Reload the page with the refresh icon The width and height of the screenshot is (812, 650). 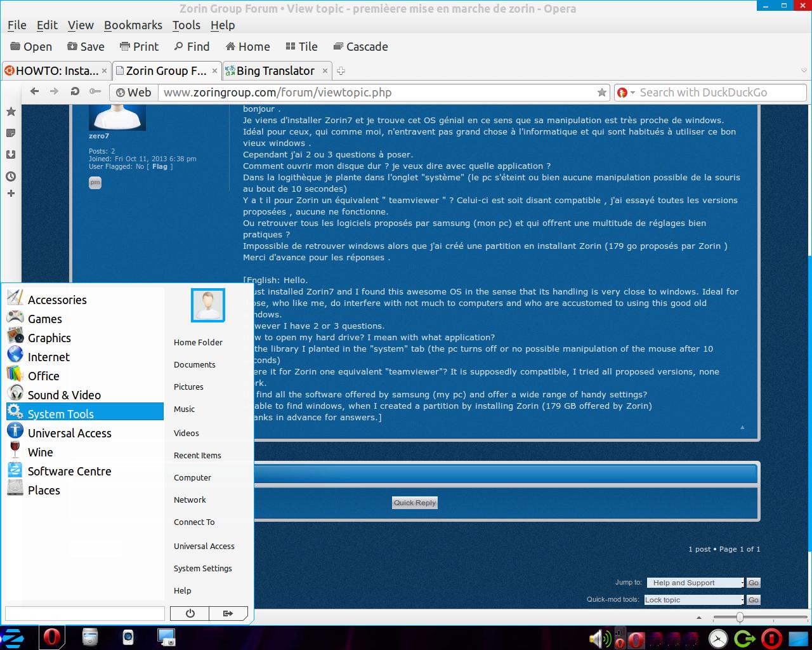[x=75, y=91]
